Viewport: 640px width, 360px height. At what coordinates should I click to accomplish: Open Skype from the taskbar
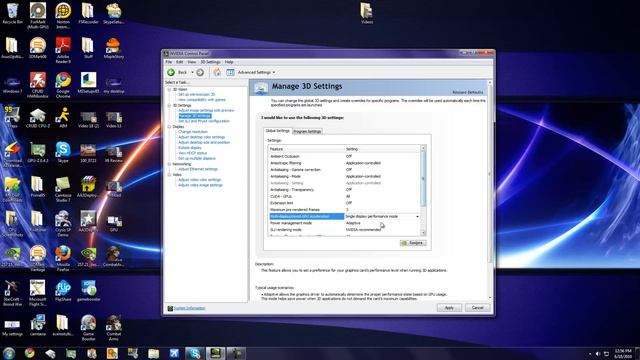pos(194,353)
